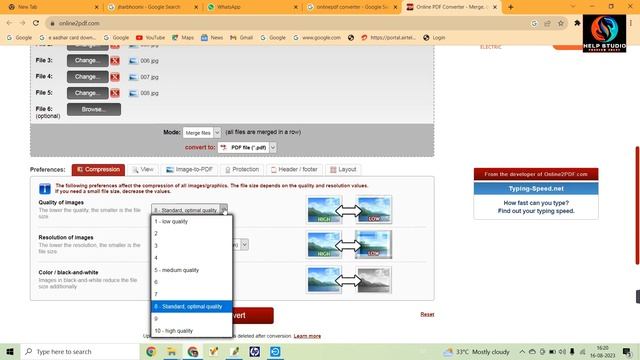Open the Learn more link
640x360 pixels.
pos(307,336)
